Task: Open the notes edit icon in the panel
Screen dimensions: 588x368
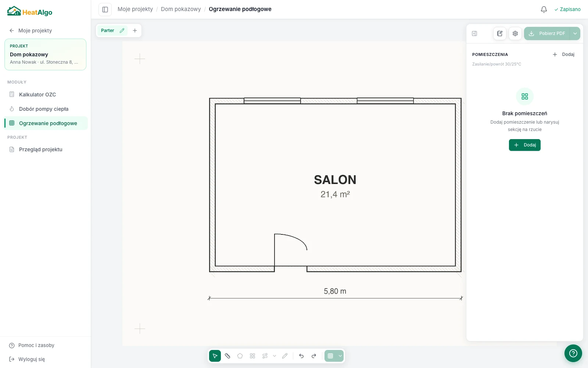Action: pos(500,33)
